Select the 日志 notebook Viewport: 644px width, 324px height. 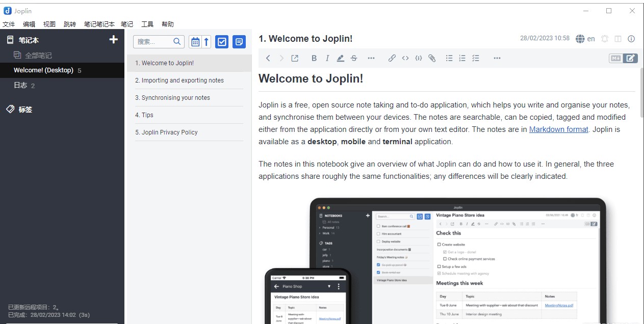[62, 86]
